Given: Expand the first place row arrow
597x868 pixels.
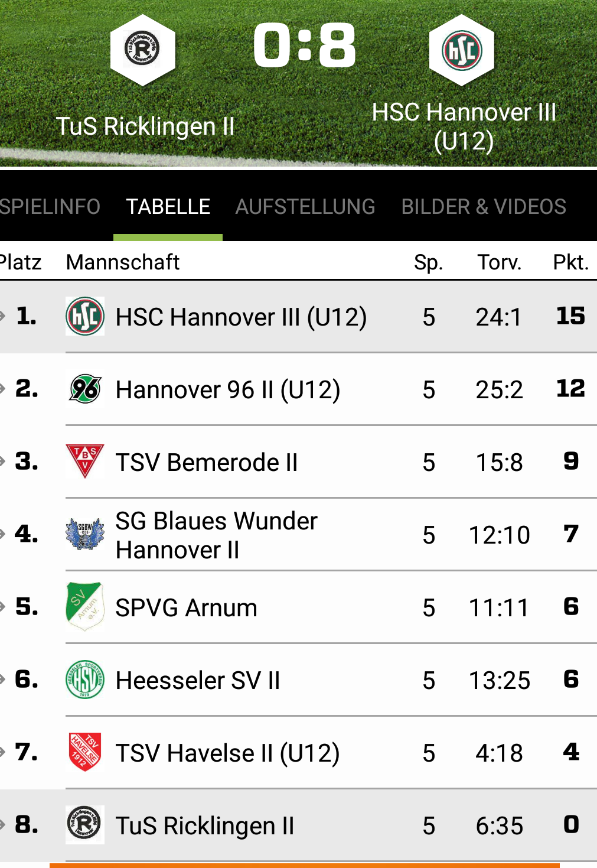Looking at the screenshot, I should tap(2, 316).
